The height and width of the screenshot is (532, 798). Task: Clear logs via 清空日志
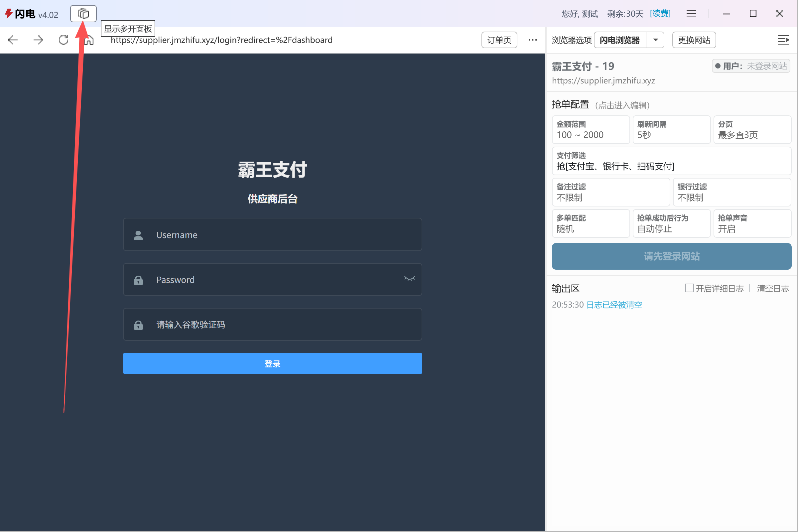[x=772, y=288]
